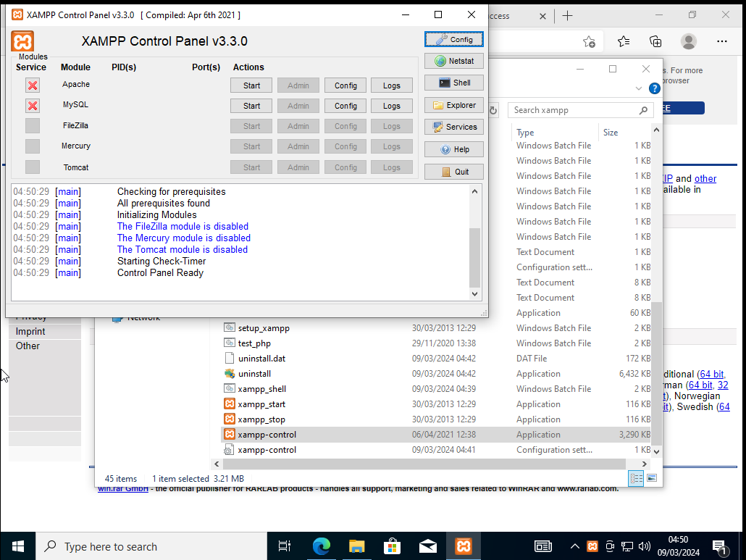Image resolution: width=746 pixels, height=560 pixels.
Task: Open MySQL Logs
Action: (391, 106)
